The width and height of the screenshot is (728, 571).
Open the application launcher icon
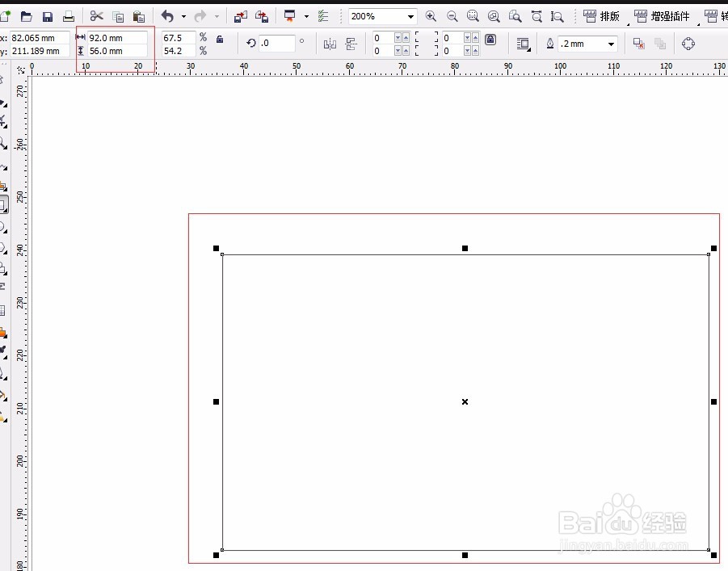(x=290, y=17)
